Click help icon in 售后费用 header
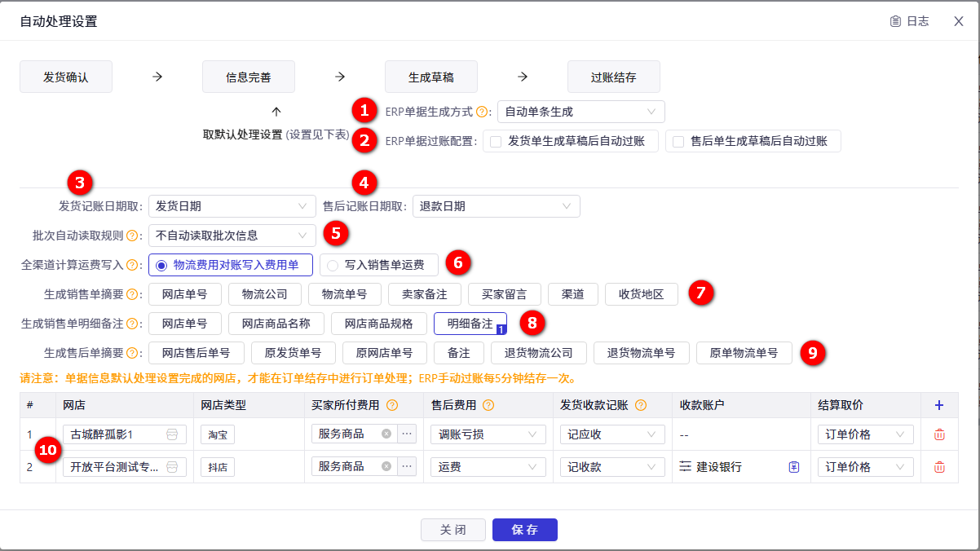 tap(488, 405)
